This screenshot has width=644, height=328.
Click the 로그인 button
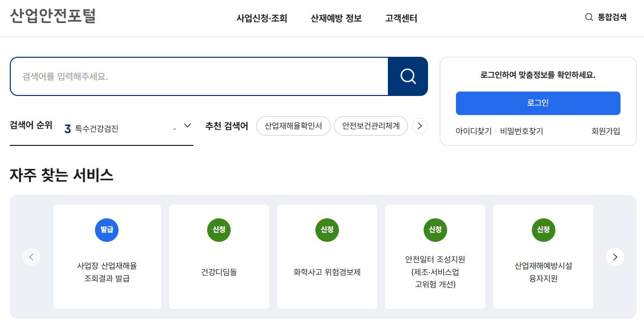coord(538,103)
